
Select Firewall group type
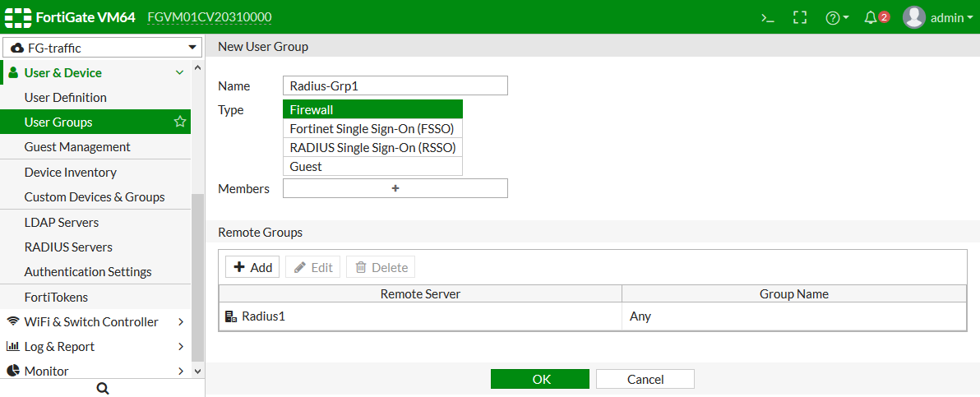372,109
